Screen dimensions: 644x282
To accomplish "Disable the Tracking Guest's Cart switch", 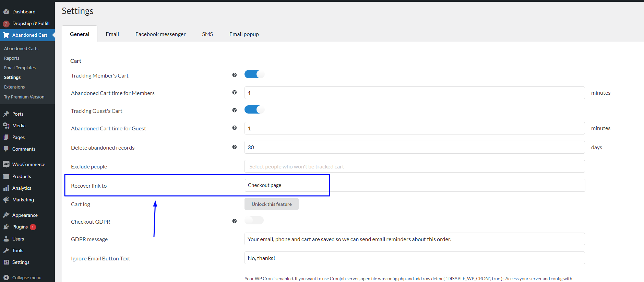I will [254, 110].
